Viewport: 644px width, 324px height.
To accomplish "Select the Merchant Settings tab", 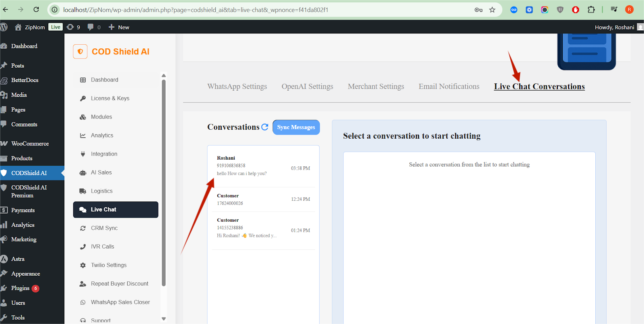I will pyautogui.click(x=376, y=87).
